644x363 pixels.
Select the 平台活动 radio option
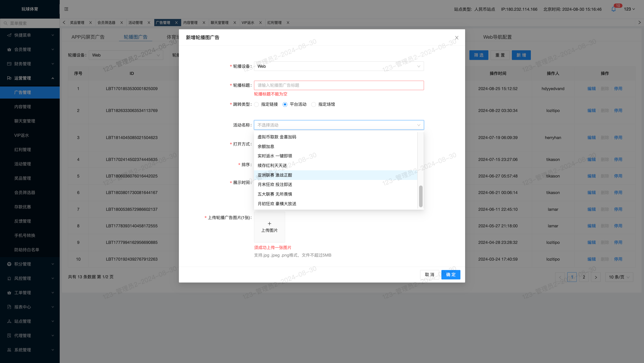coord(285,104)
